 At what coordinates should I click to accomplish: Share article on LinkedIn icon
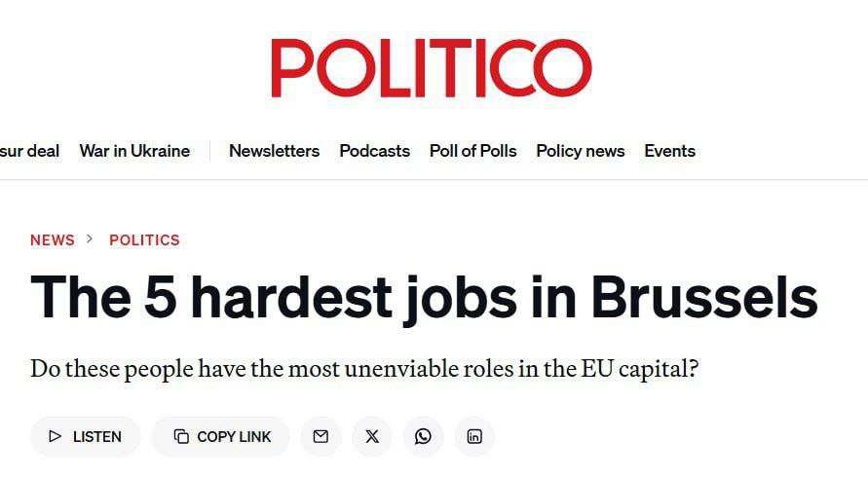[x=474, y=436]
